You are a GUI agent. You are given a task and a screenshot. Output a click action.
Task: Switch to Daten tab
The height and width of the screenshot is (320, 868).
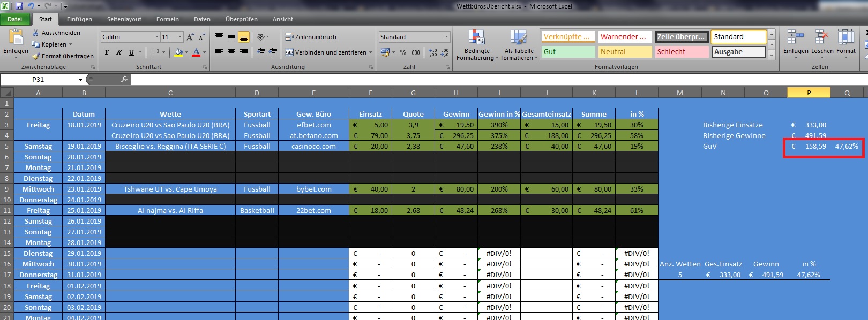click(x=202, y=19)
